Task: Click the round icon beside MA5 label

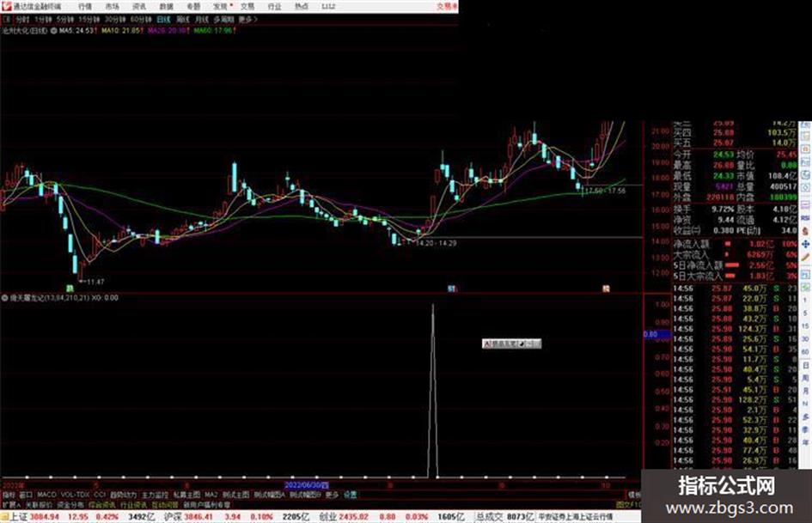Action: coord(53,31)
